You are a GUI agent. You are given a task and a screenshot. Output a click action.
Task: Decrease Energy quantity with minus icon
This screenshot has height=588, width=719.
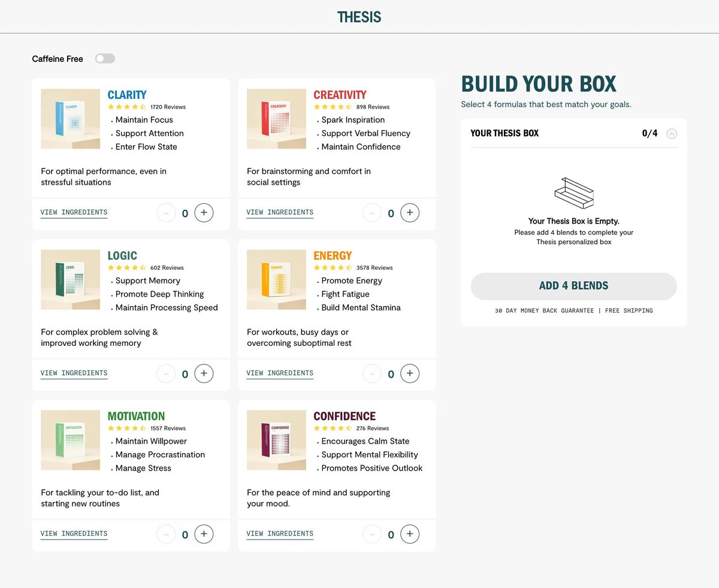[x=372, y=373]
